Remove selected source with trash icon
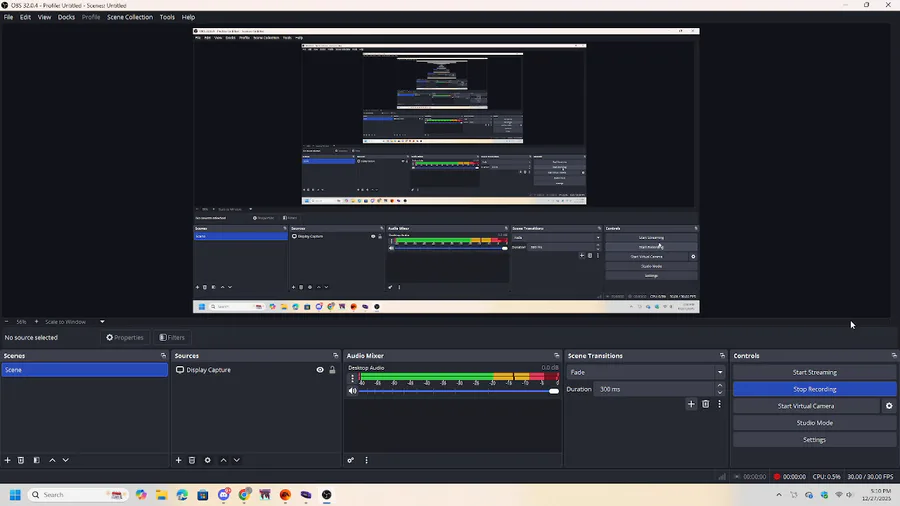900x506 pixels. point(192,460)
